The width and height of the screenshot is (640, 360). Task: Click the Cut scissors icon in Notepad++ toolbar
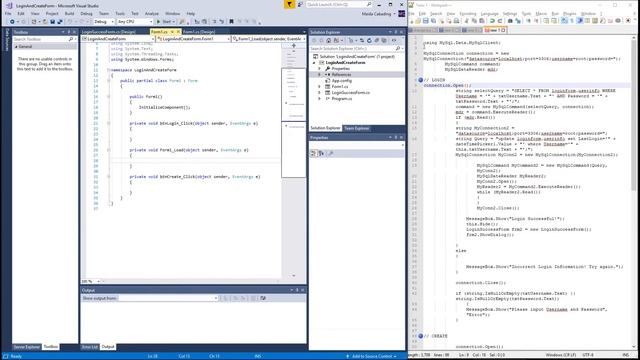tap(467, 21)
